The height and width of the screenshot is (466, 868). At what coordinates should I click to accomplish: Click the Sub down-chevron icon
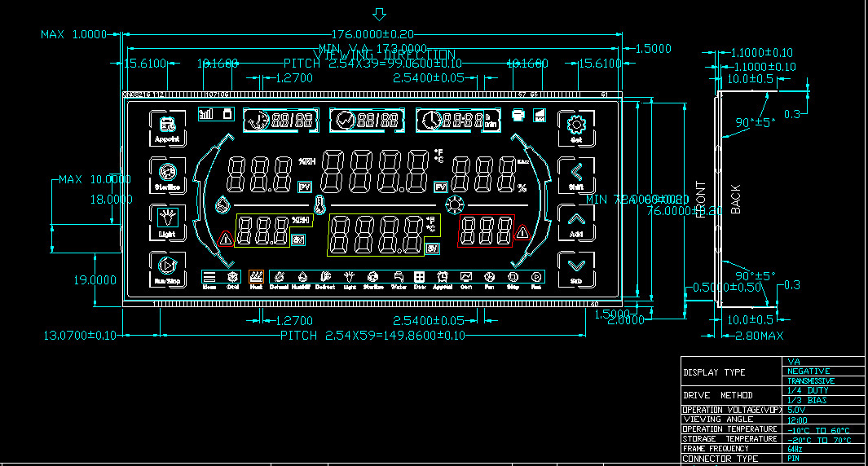(576, 266)
